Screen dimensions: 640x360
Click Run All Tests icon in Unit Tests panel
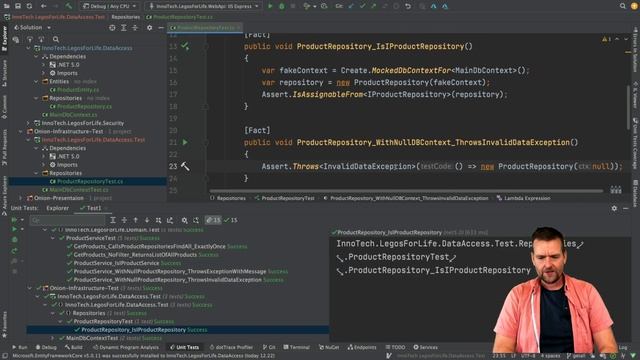tap(14, 220)
